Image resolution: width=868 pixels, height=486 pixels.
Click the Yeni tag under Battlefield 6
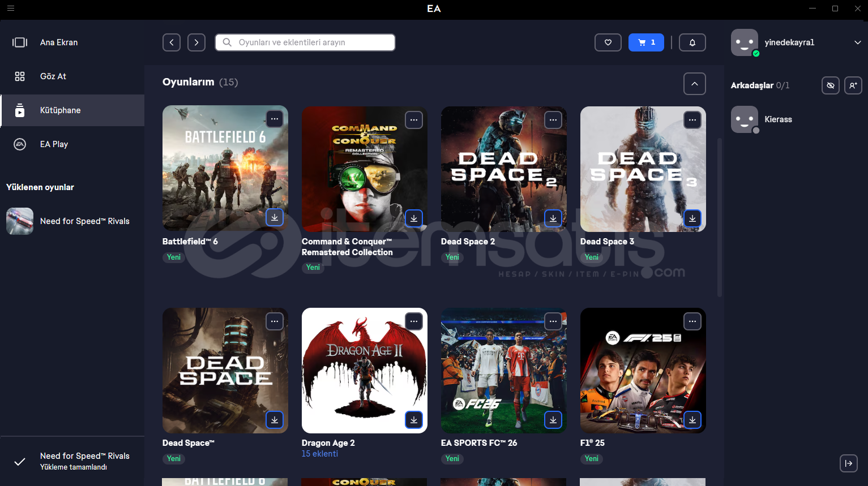click(174, 257)
